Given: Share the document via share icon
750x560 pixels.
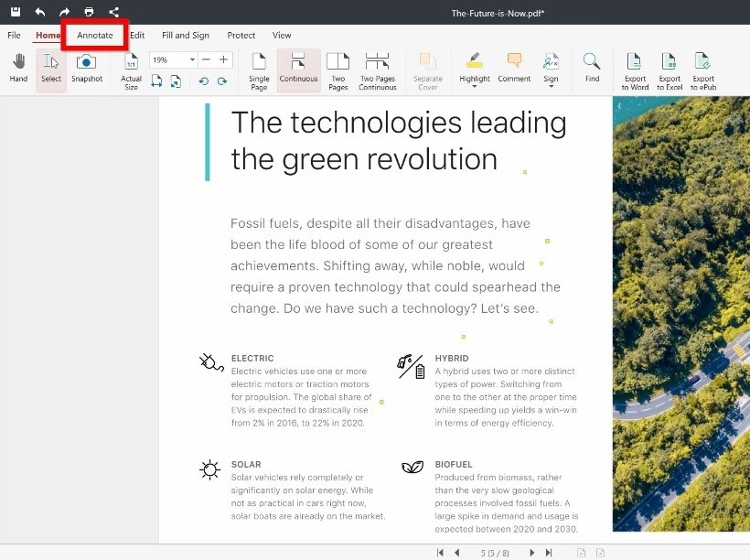Looking at the screenshot, I should click(x=113, y=12).
